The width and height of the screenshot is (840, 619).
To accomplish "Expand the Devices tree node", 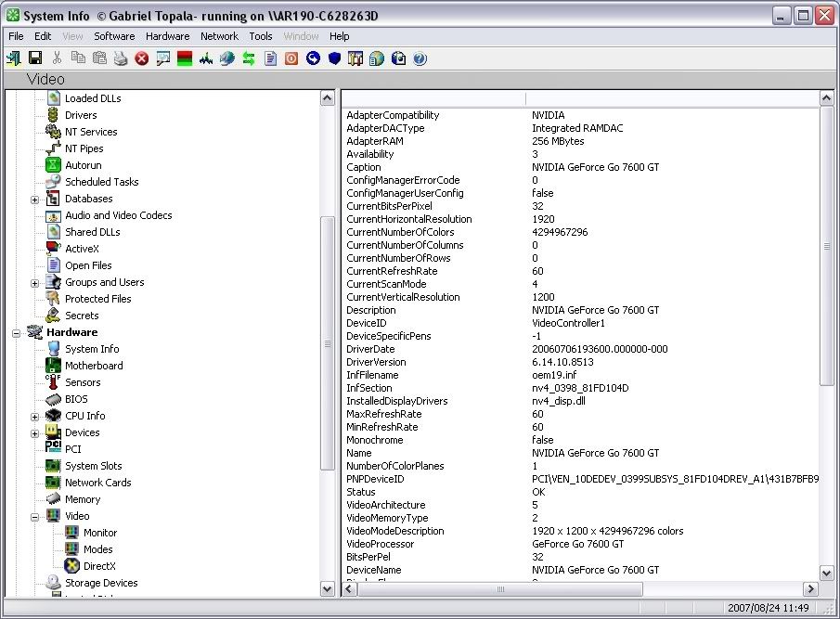I will point(35,433).
